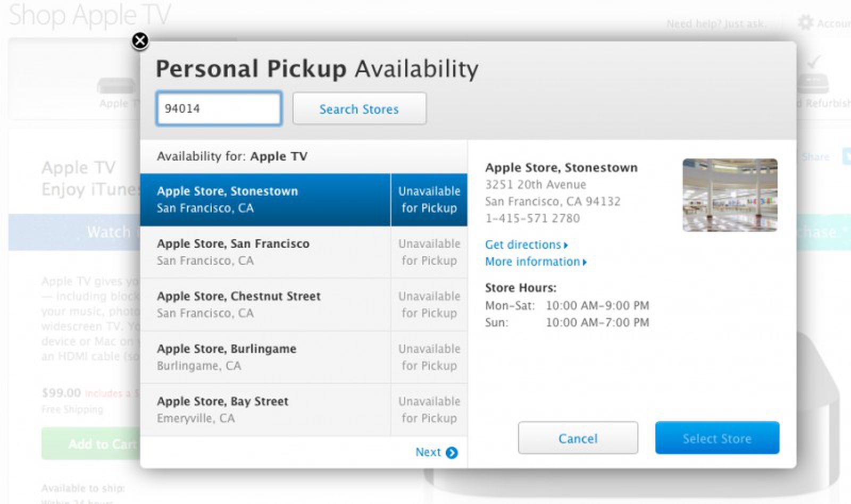Click the 94014 zip code input field
Screen dimensions: 851x504
tap(218, 108)
